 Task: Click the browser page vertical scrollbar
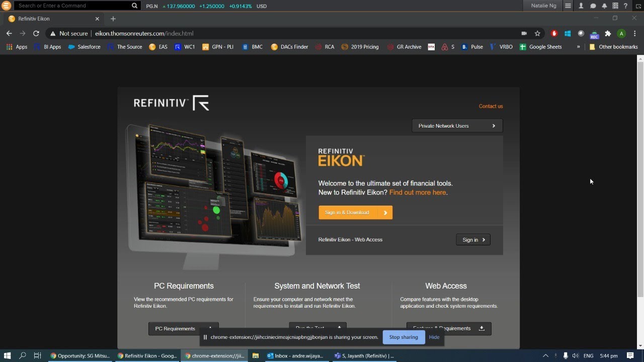(640, 178)
